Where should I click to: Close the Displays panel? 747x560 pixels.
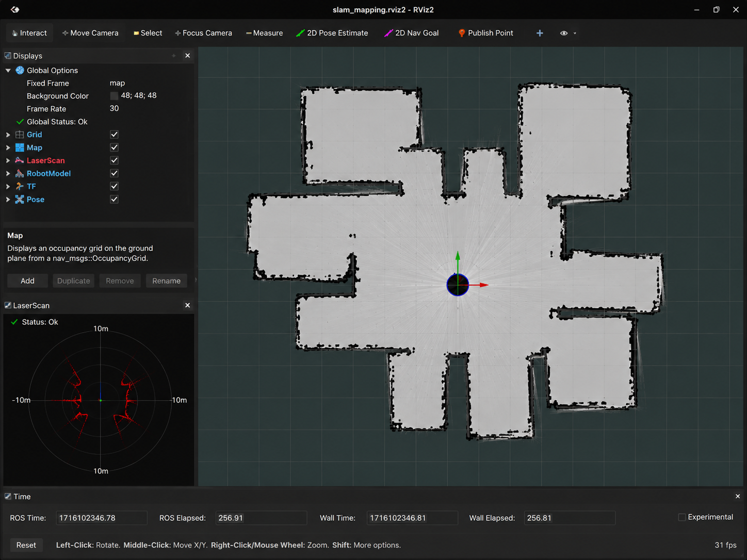coord(188,56)
